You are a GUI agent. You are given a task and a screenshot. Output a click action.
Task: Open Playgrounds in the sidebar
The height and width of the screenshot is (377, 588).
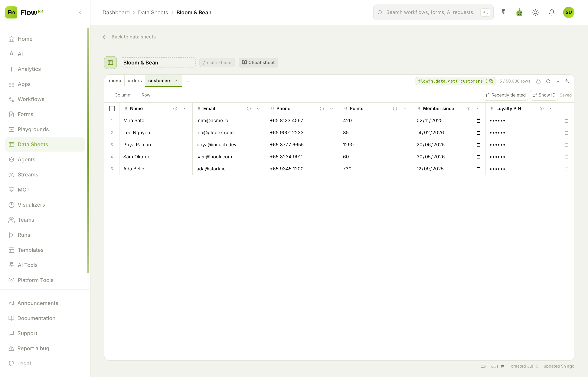(45, 129)
